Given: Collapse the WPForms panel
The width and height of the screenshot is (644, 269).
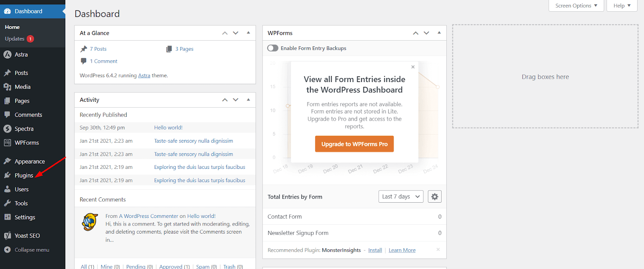Looking at the screenshot, I should (439, 33).
